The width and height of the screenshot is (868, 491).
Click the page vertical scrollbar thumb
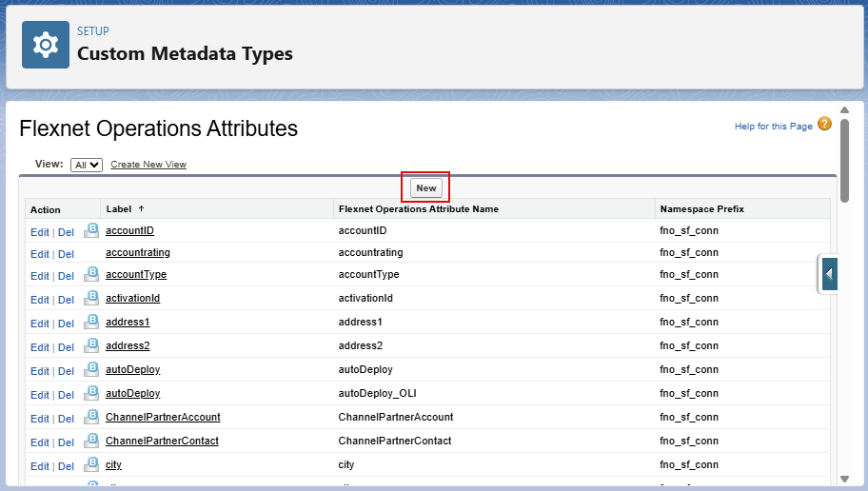tap(844, 161)
